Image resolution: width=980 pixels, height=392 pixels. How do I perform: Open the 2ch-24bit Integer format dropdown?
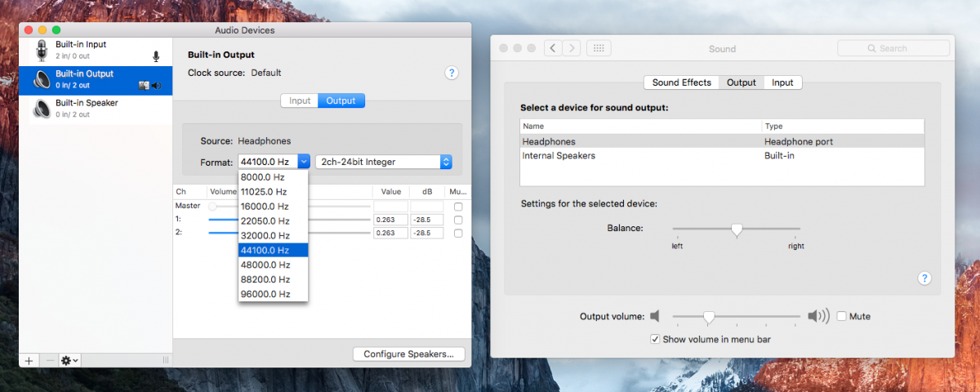(383, 162)
